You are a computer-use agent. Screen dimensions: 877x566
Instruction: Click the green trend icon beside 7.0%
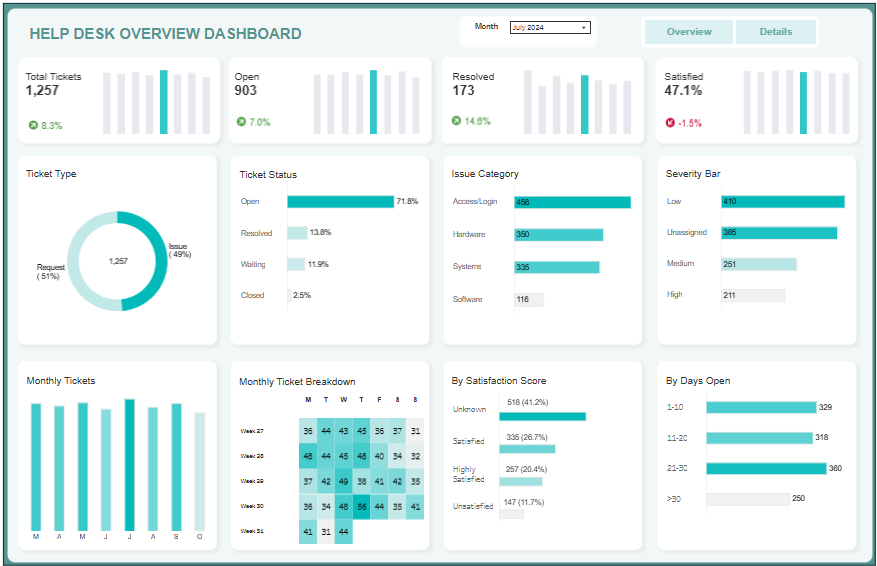click(241, 122)
